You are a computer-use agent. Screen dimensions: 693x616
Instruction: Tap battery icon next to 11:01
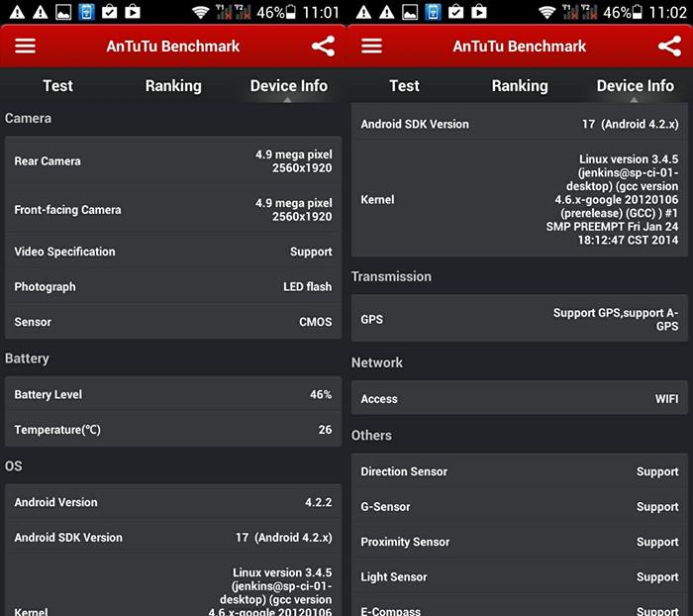coord(291,12)
